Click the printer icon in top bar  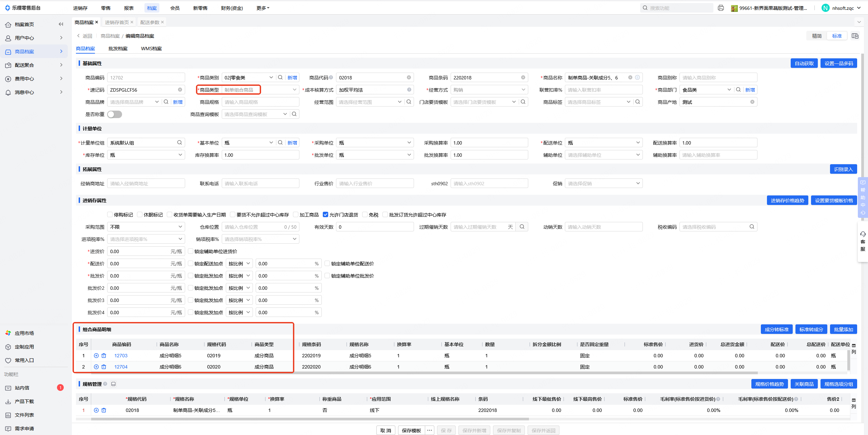pos(721,8)
